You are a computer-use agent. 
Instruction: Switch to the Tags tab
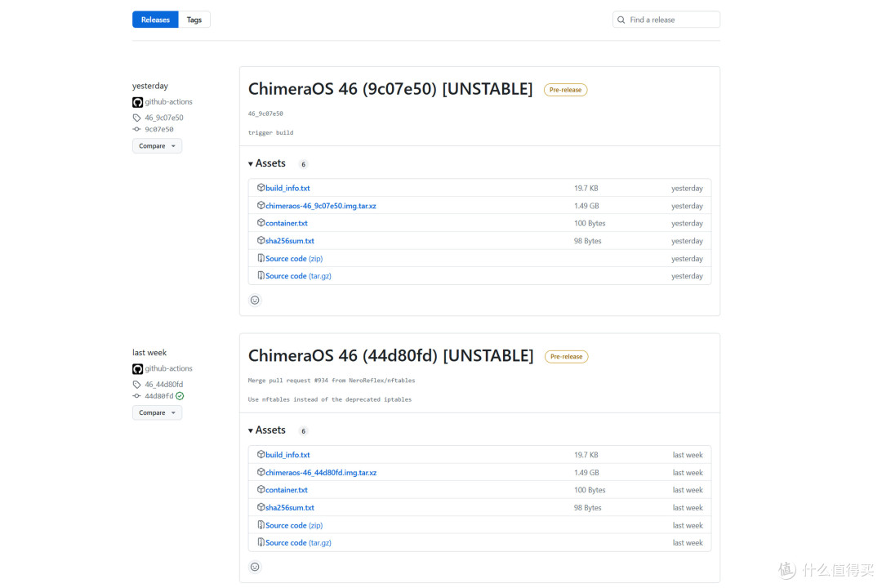[194, 19]
